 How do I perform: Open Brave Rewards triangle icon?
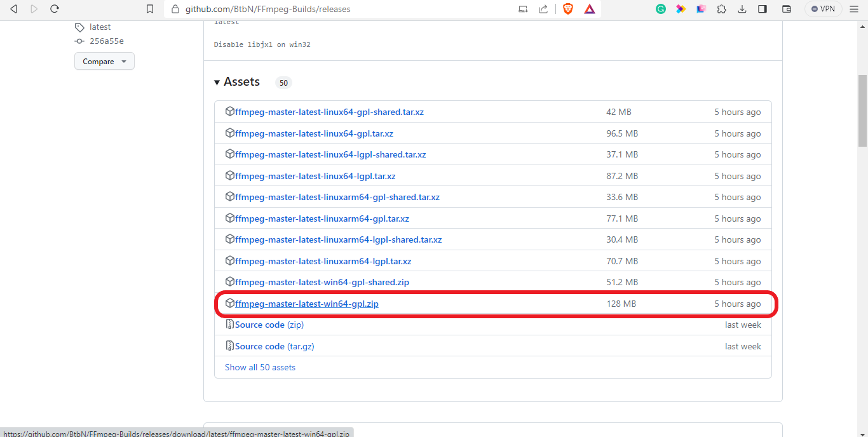coord(590,9)
